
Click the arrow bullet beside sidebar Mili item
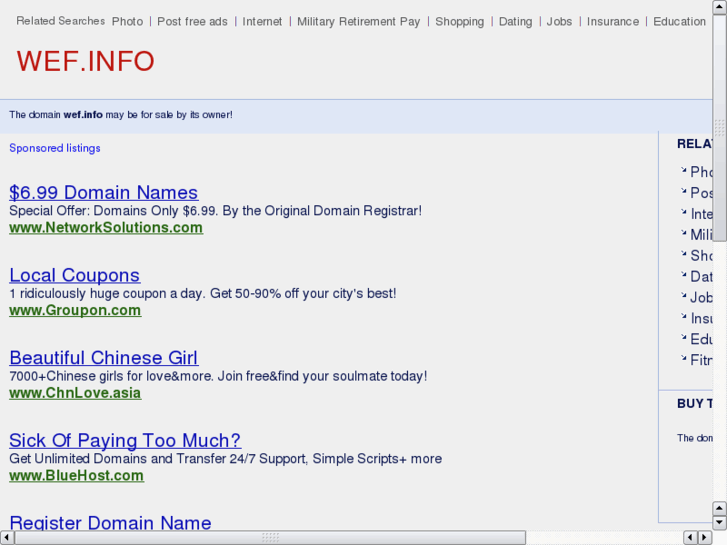pyautogui.click(x=683, y=233)
